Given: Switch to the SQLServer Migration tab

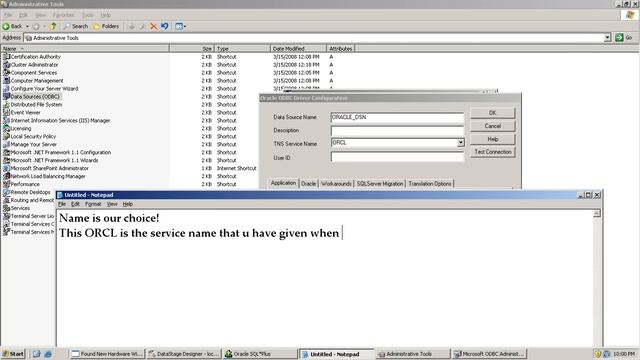Looking at the screenshot, I should pyautogui.click(x=380, y=184).
